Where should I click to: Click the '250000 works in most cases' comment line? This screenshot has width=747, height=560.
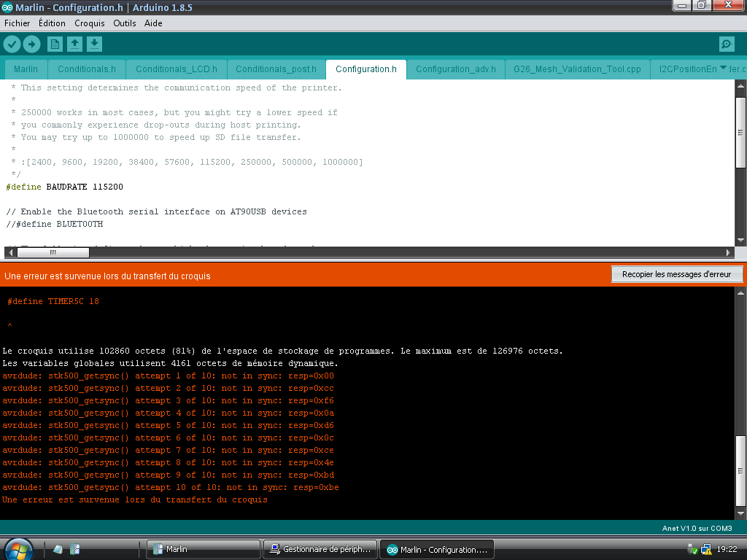click(174, 112)
